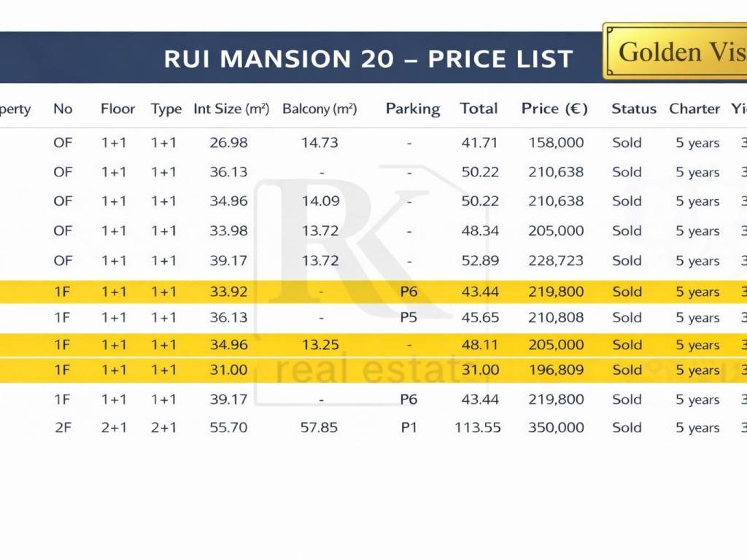This screenshot has height=560, width=747.
Task: Click the RK real estate watermark logo
Action: (x=365, y=284)
